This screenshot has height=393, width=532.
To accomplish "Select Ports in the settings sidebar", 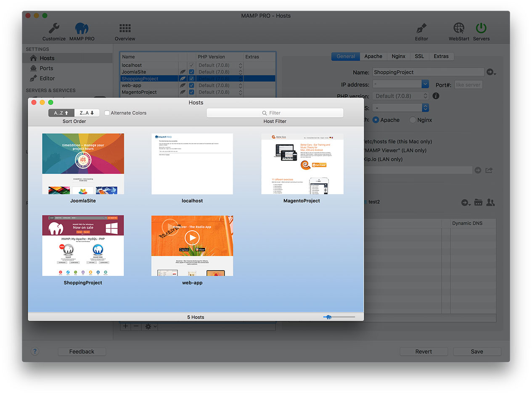I will 46,68.
